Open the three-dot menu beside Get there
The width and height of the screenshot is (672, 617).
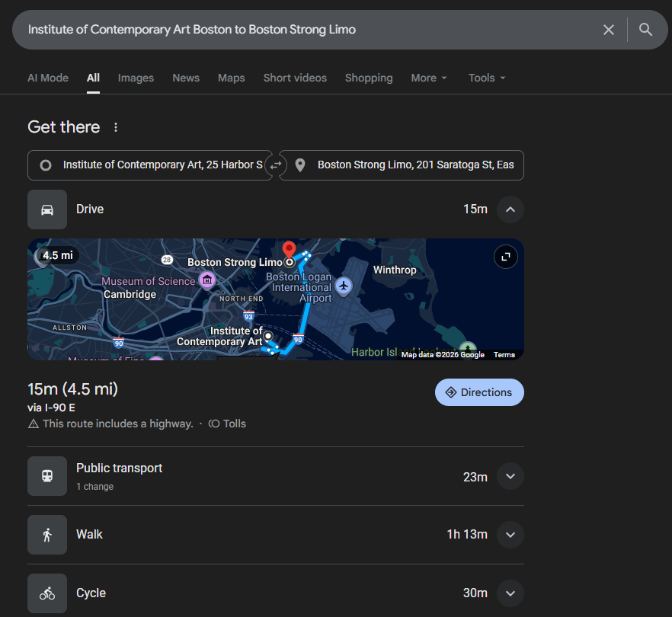[x=116, y=127]
